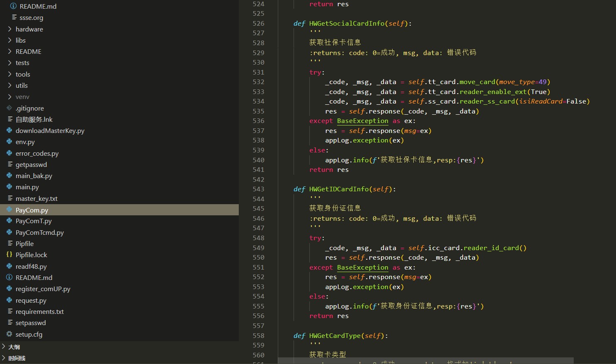The width and height of the screenshot is (616, 364).
Task: Click the git icon beside .gitignore
Action: tap(9, 108)
